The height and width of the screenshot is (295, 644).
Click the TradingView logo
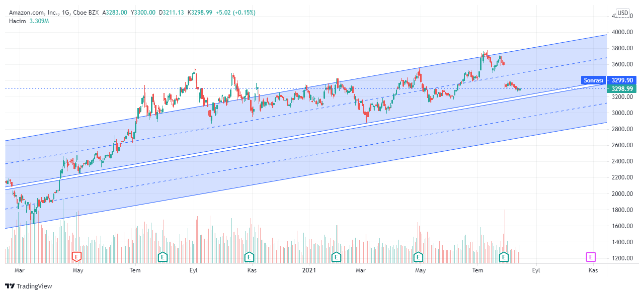tap(29, 286)
